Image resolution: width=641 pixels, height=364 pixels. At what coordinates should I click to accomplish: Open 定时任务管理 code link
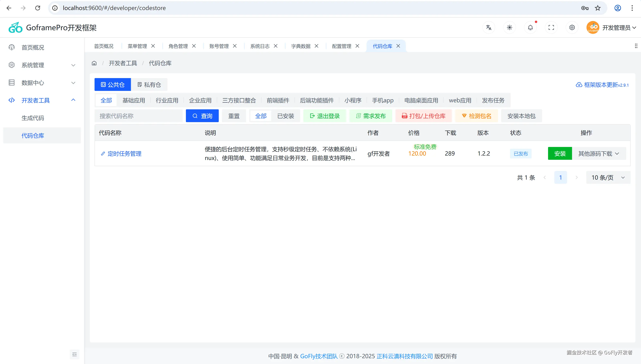[124, 154]
